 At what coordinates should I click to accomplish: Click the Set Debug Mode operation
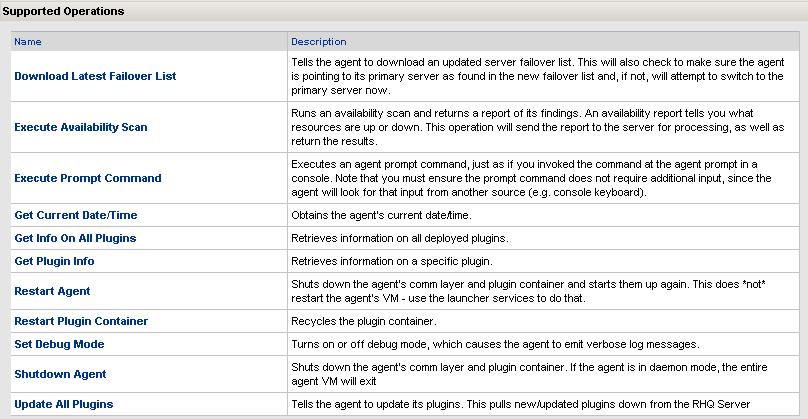tap(59, 344)
